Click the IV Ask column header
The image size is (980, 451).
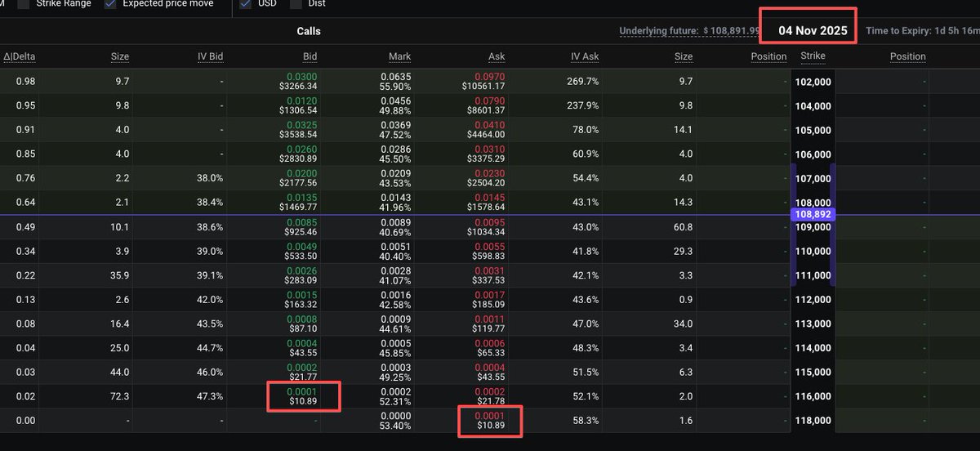pos(585,56)
